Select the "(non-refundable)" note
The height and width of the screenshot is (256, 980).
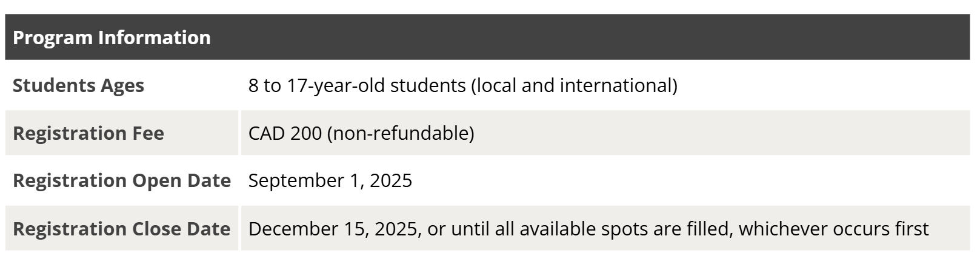click(x=401, y=133)
